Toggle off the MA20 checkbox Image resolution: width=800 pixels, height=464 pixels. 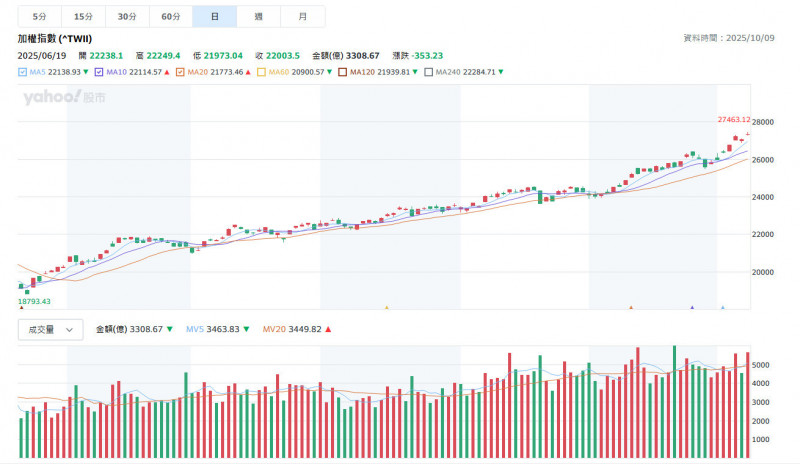click(x=180, y=72)
